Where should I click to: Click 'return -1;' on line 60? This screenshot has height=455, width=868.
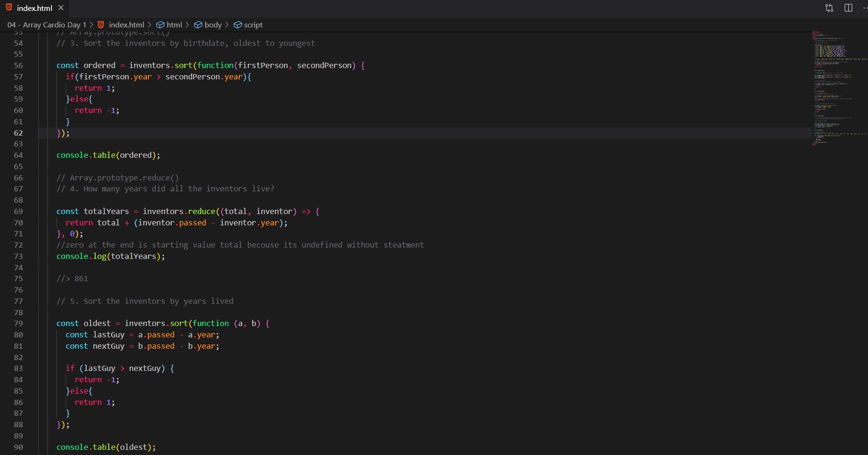pyautogui.click(x=97, y=110)
